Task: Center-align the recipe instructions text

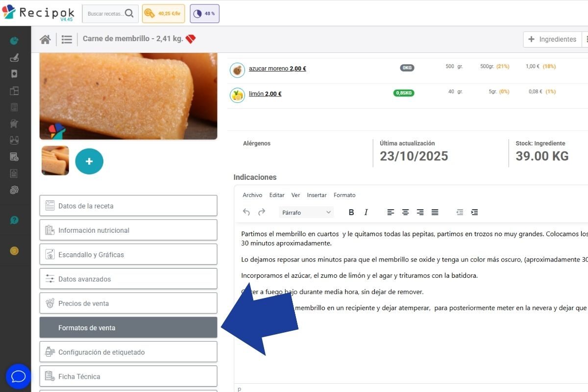Action: (x=405, y=212)
